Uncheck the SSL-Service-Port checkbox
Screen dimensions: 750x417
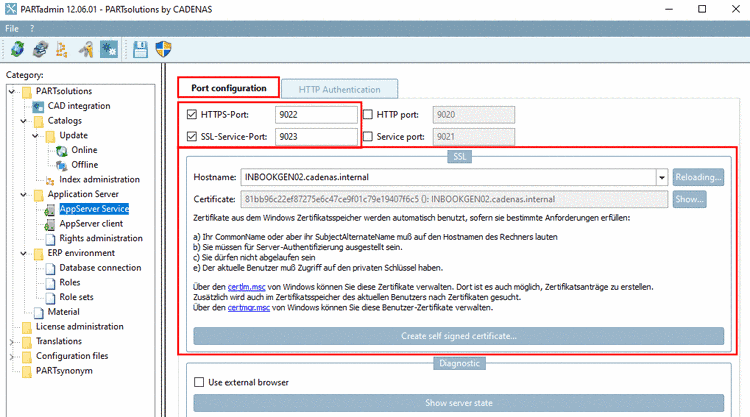click(192, 136)
